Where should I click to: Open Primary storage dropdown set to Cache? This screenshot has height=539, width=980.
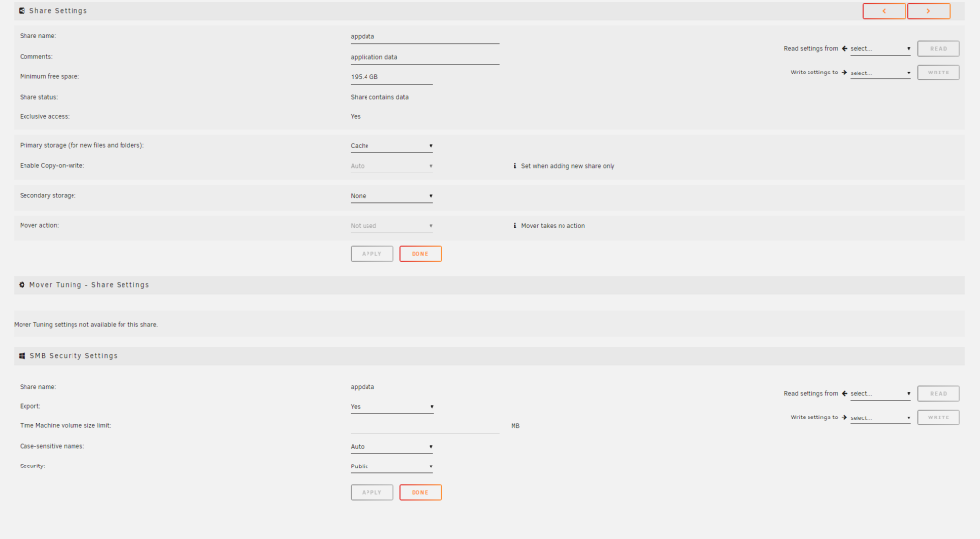[391, 146]
